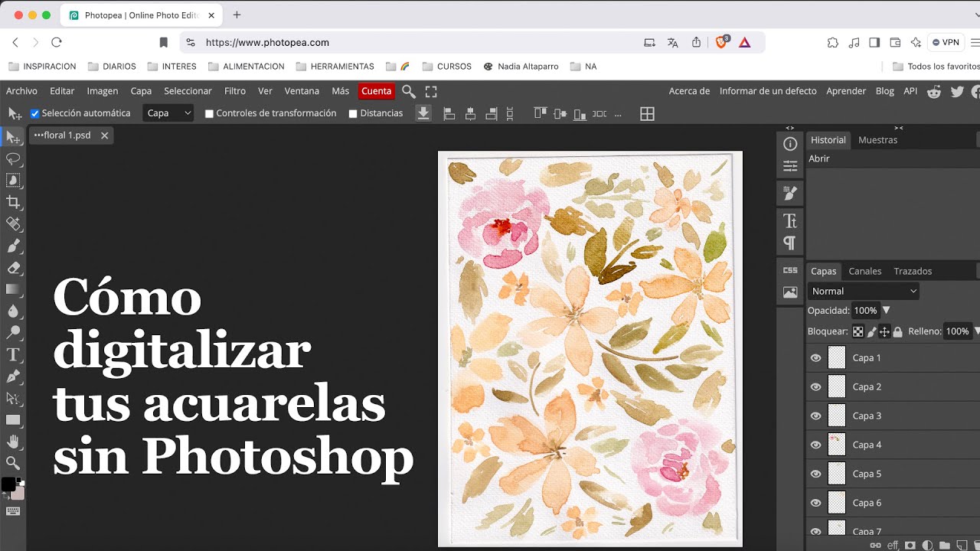
Task: Open the Blog link
Action: tap(884, 91)
